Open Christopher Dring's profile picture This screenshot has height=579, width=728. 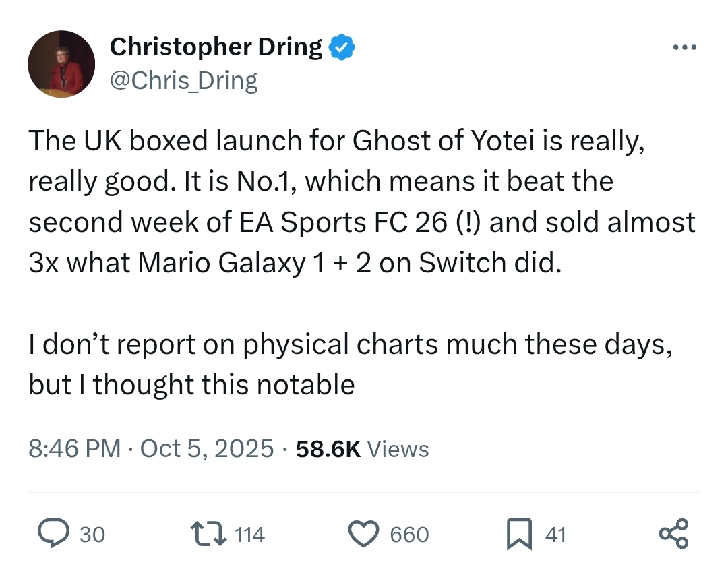[61, 64]
